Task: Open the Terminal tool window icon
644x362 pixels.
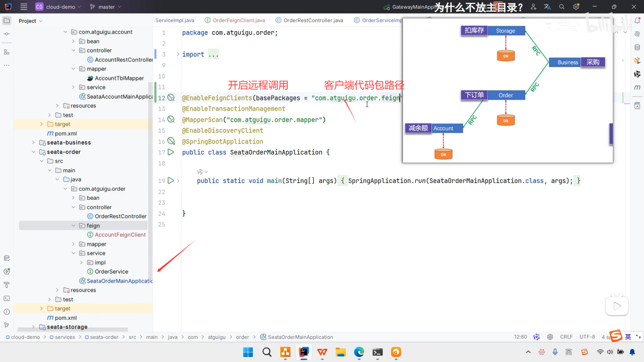Action: pyautogui.click(x=7, y=298)
